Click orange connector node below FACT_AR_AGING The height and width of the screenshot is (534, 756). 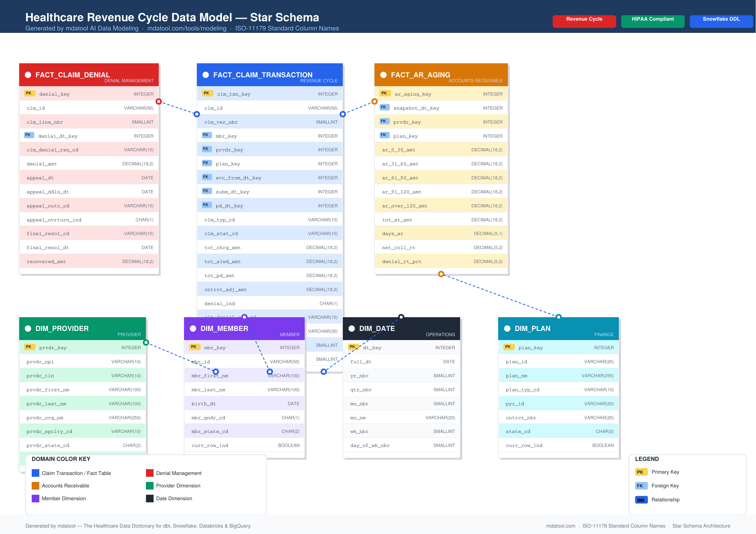(x=441, y=274)
